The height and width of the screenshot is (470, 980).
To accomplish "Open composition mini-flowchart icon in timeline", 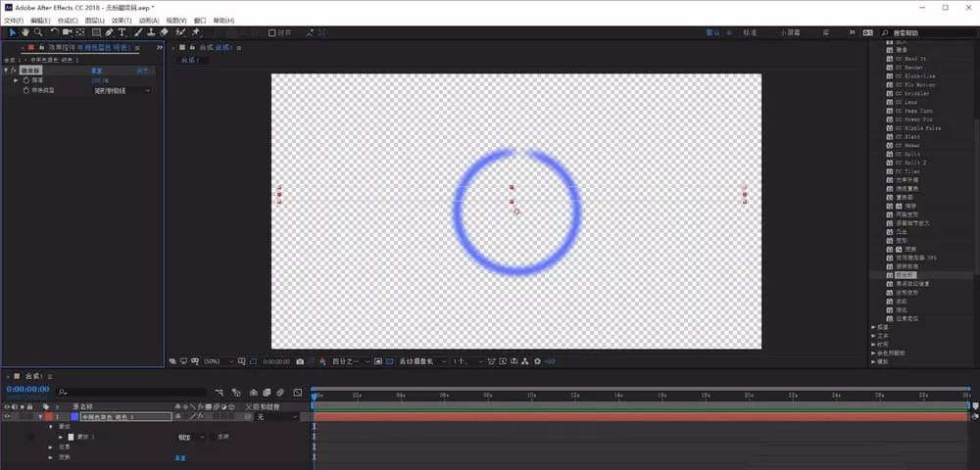I will [x=220, y=393].
